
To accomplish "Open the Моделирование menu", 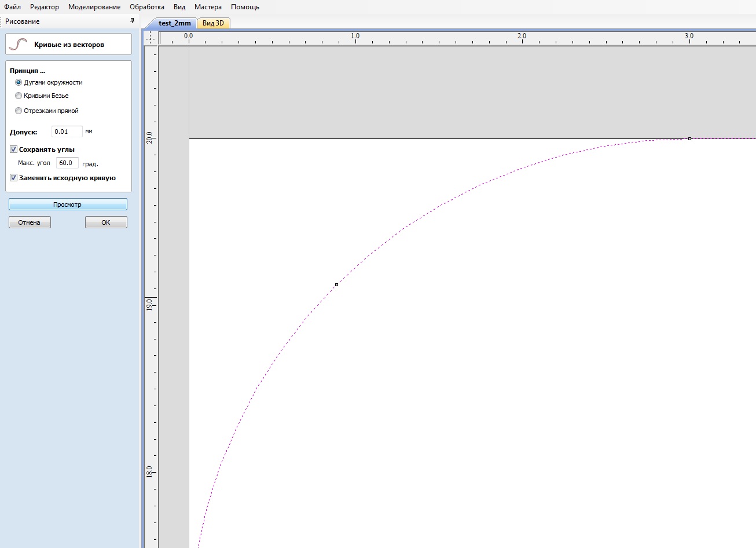I will (x=94, y=7).
